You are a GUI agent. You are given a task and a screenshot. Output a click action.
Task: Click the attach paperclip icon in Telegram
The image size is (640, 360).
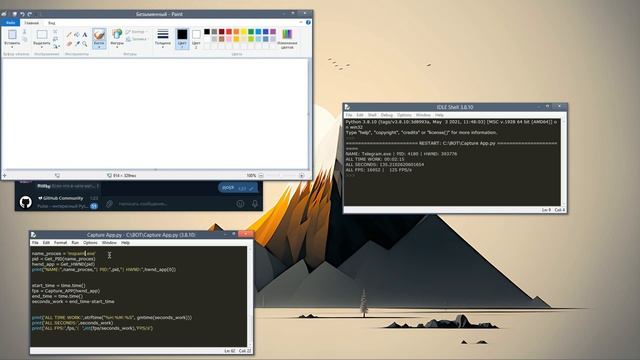(109, 203)
